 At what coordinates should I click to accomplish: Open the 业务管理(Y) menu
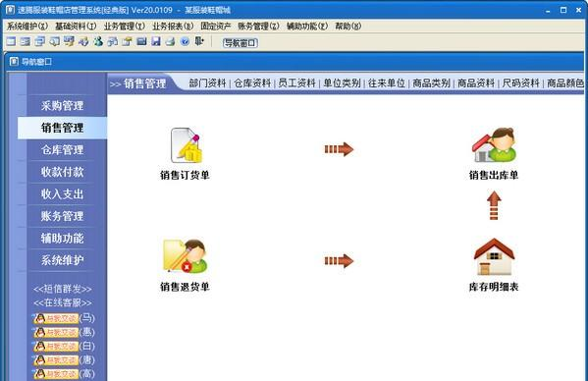125,27
